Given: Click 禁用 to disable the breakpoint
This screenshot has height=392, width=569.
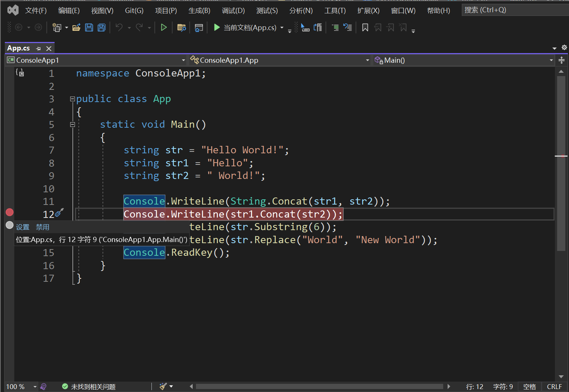Looking at the screenshot, I should pyautogui.click(x=42, y=227).
